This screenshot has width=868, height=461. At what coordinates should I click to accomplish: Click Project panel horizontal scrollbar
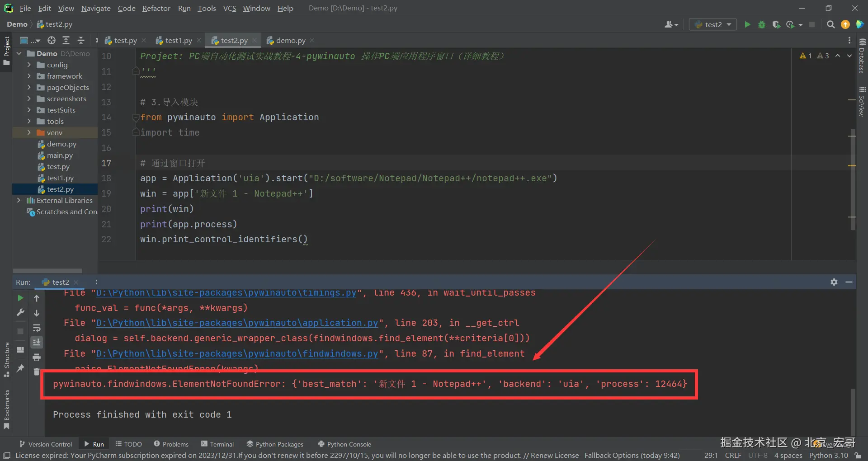(x=47, y=271)
